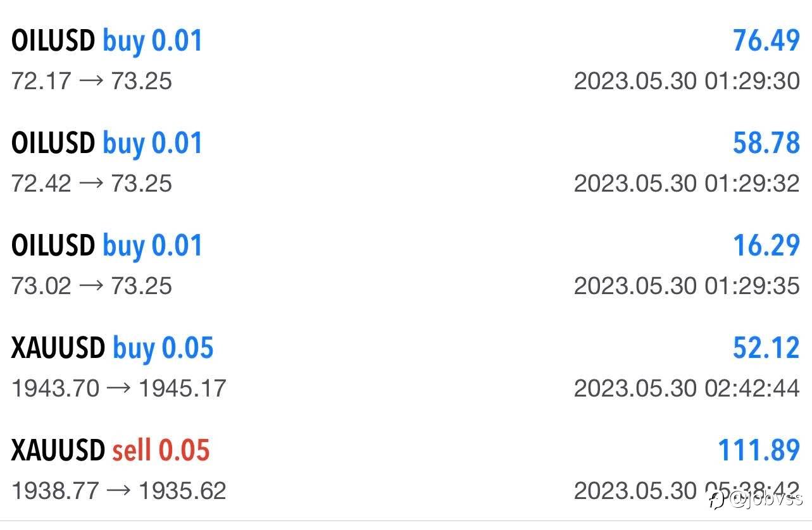Click the 111.89 profit amount
This screenshot has height=530, width=812.
[x=759, y=450]
